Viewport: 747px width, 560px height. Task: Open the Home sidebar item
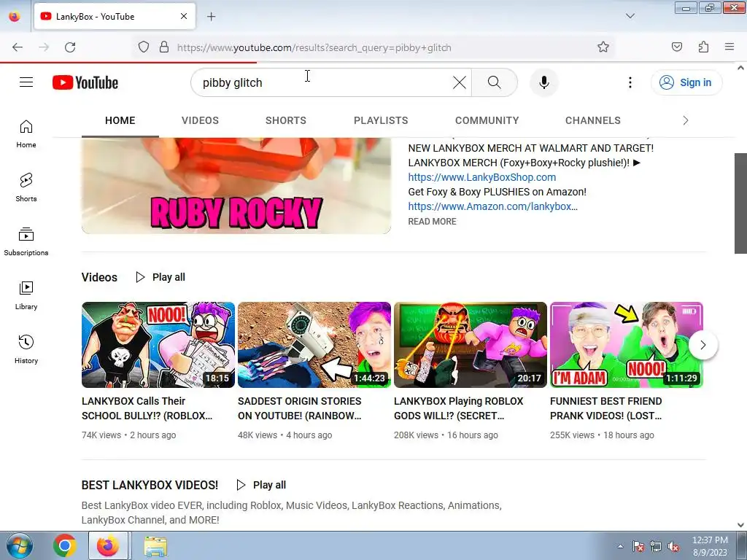[26, 134]
